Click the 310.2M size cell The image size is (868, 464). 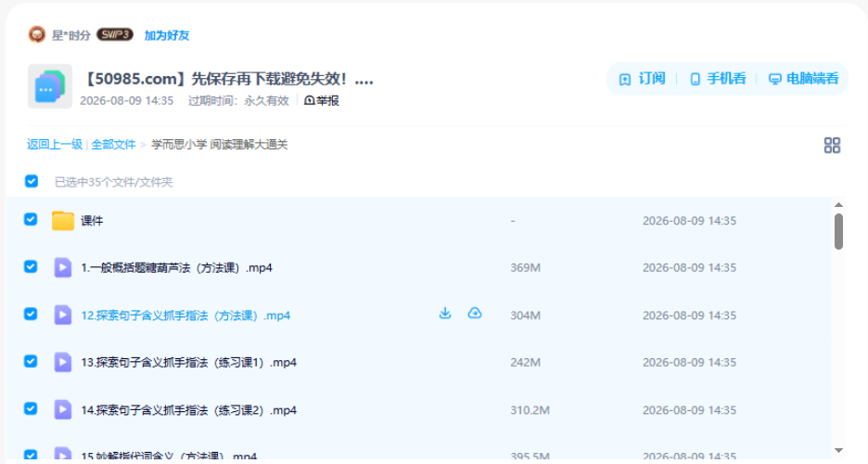(x=530, y=410)
